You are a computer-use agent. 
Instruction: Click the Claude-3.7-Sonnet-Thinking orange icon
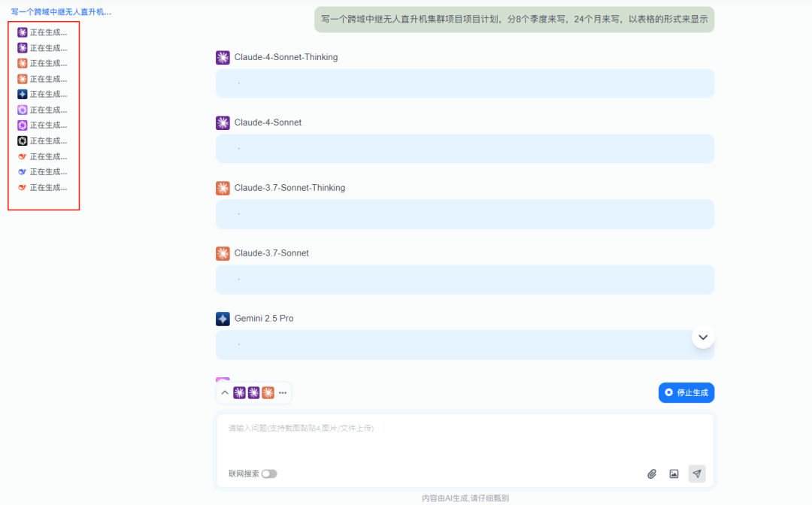point(223,188)
